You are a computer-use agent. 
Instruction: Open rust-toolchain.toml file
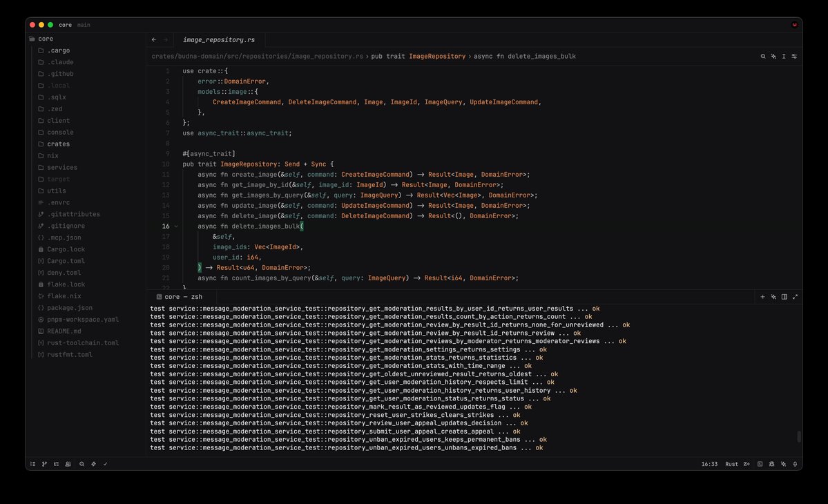(x=83, y=342)
